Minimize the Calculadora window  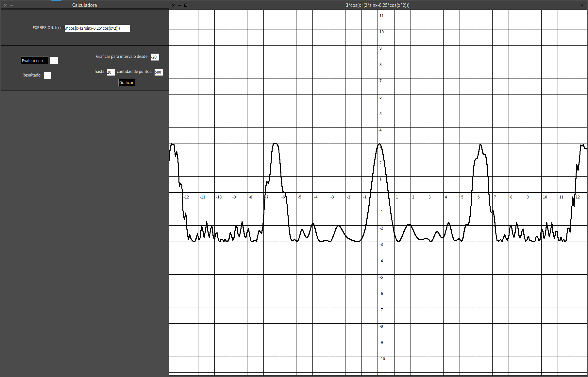coord(12,5)
